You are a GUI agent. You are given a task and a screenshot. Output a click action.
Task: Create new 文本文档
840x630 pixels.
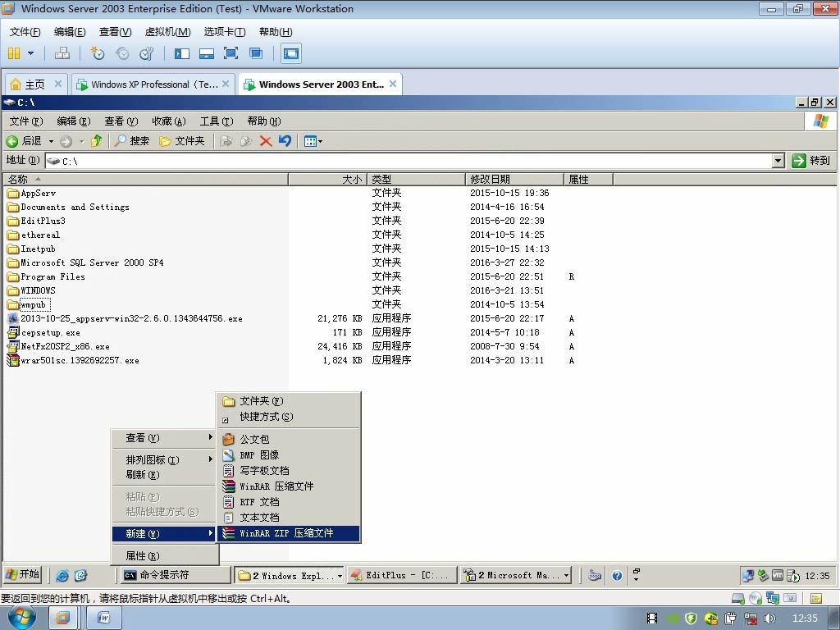(x=288, y=518)
